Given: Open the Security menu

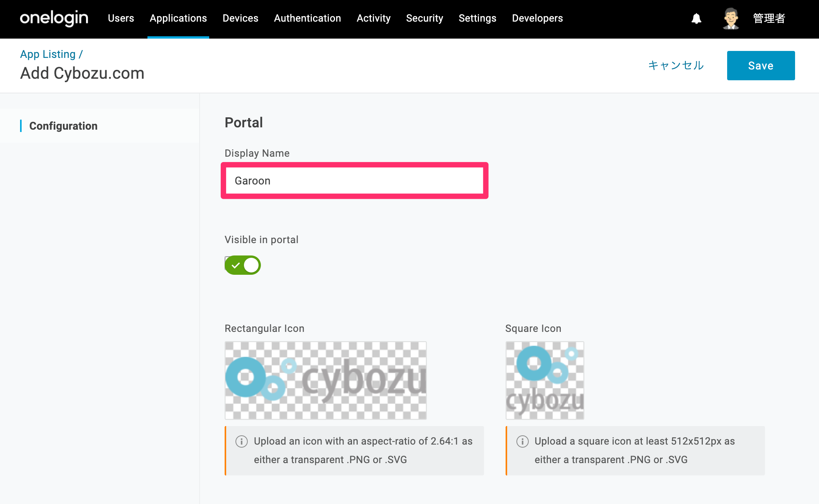Looking at the screenshot, I should pyautogui.click(x=425, y=18).
